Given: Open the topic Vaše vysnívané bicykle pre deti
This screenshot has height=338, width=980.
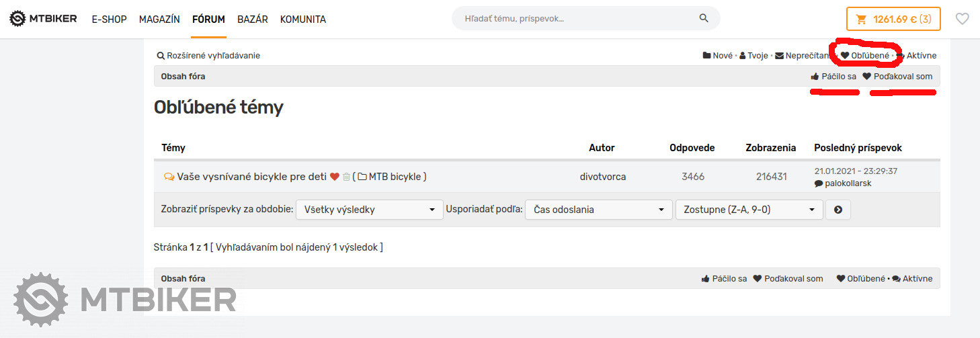Looking at the screenshot, I should (251, 177).
